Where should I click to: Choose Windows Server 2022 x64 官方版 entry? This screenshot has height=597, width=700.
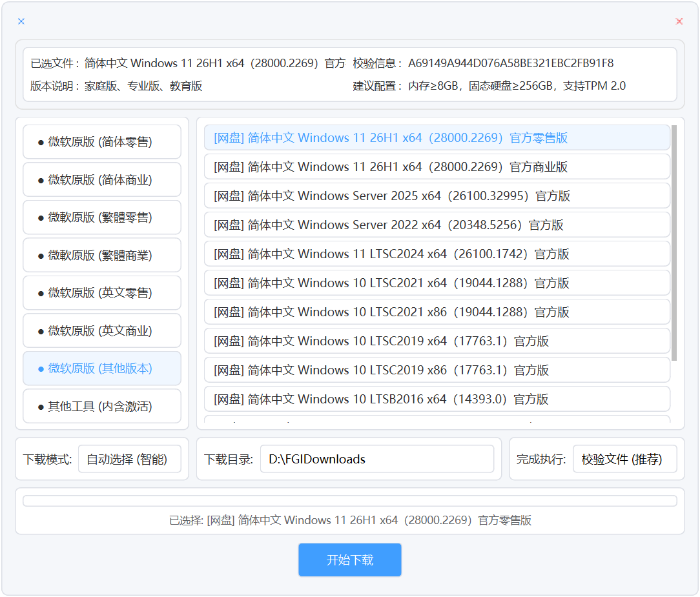point(437,225)
